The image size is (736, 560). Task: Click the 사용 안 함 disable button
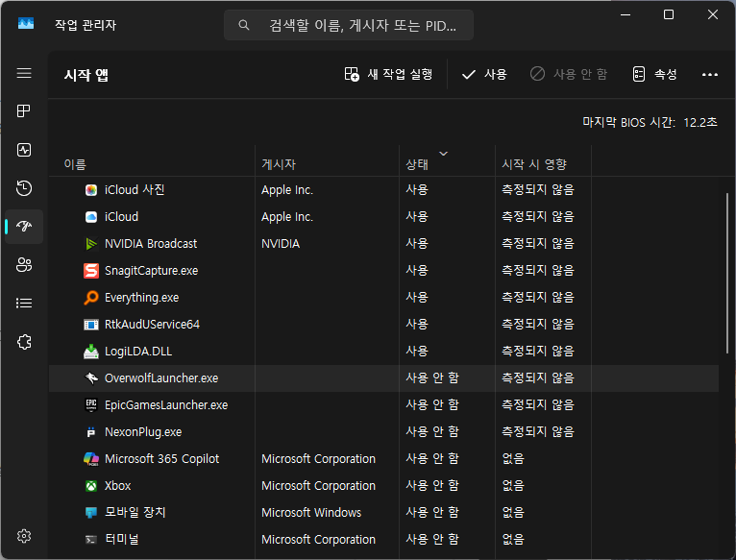(569, 74)
